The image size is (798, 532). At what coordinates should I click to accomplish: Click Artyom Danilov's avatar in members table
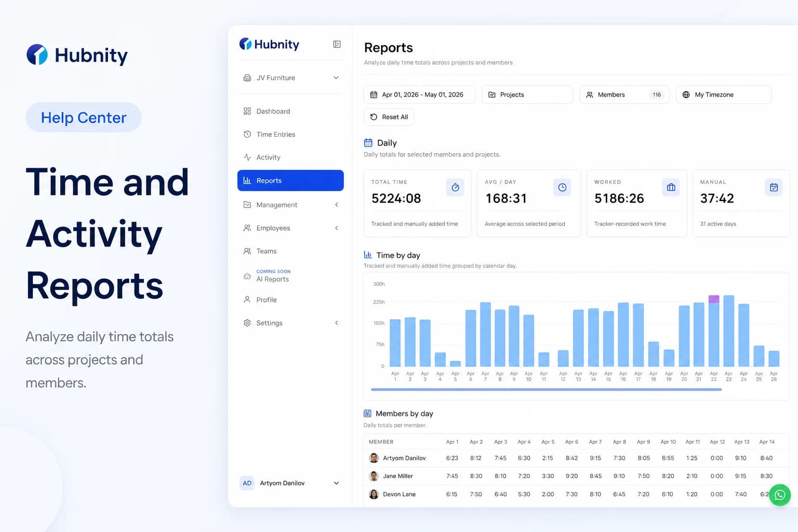tap(374, 458)
